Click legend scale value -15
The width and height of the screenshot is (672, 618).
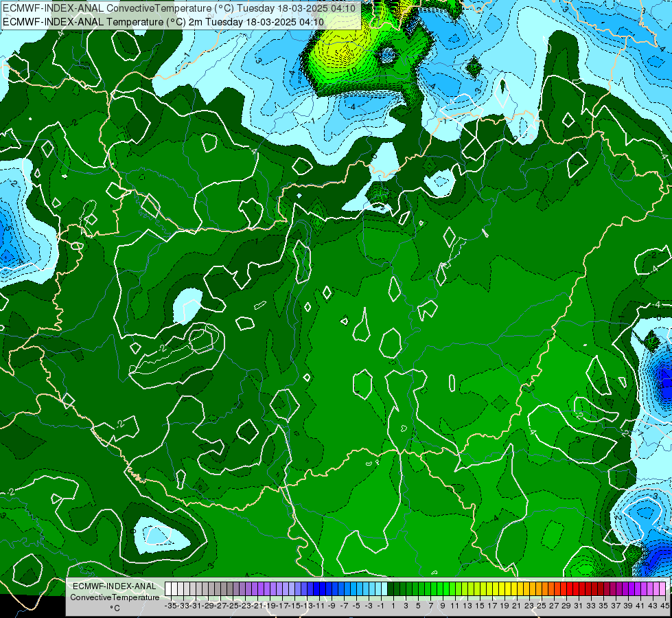[x=295, y=606]
